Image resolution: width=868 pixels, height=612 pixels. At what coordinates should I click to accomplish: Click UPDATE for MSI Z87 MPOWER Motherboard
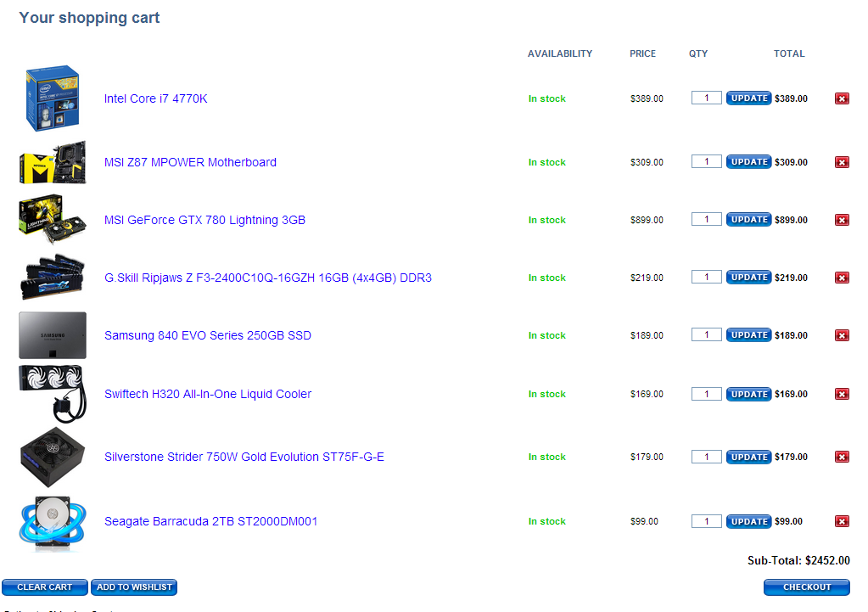[749, 162]
